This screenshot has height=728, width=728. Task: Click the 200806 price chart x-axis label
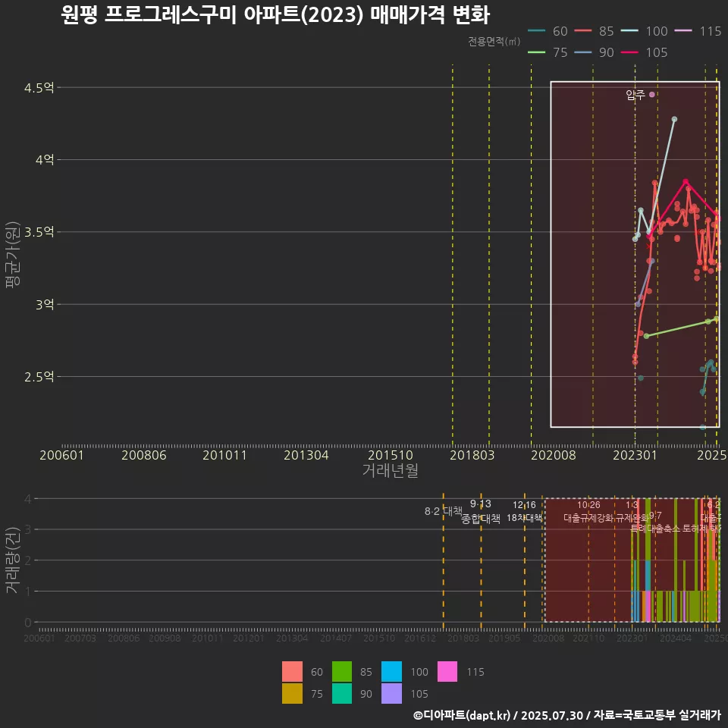pyautogui.click(x=144, y=455)
